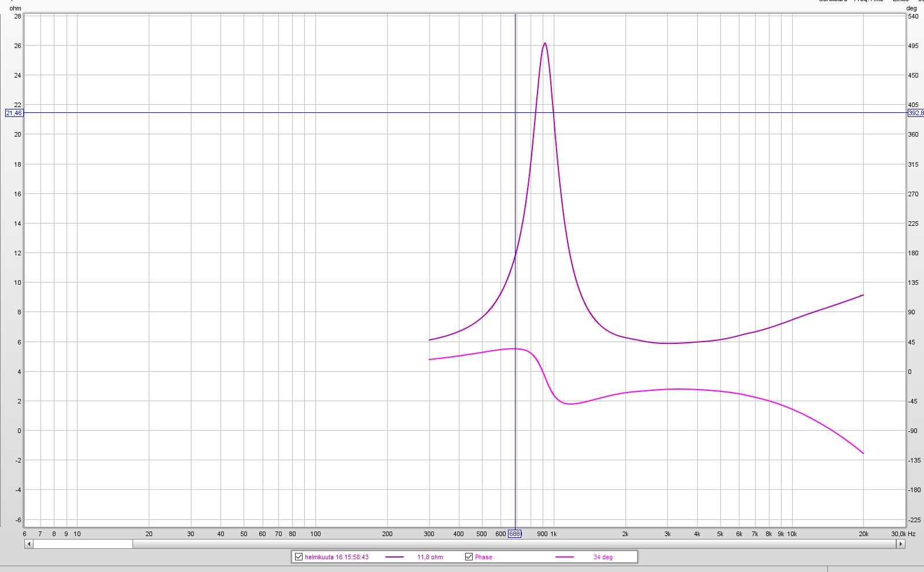This screenshot has height=572, width=924.
Task: Toggle the Phase trace checkbox
Action: pos(469,557)
